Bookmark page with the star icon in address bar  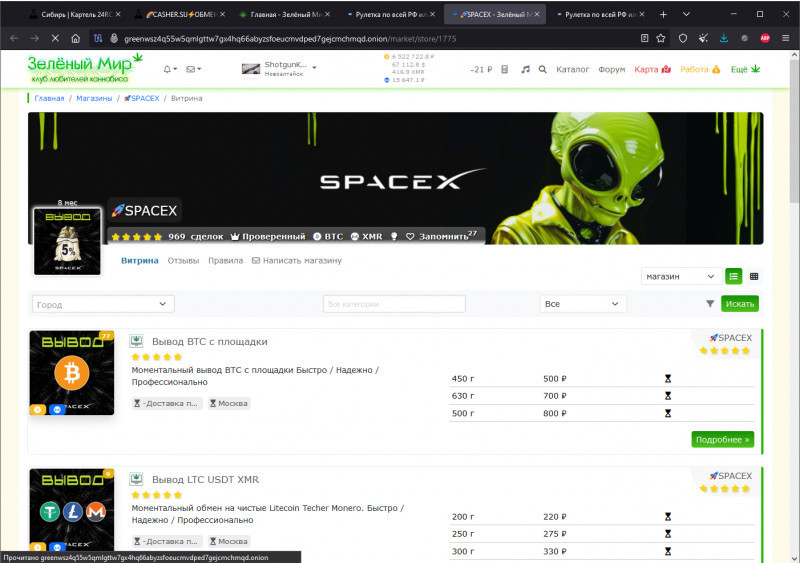pos(661,38)
